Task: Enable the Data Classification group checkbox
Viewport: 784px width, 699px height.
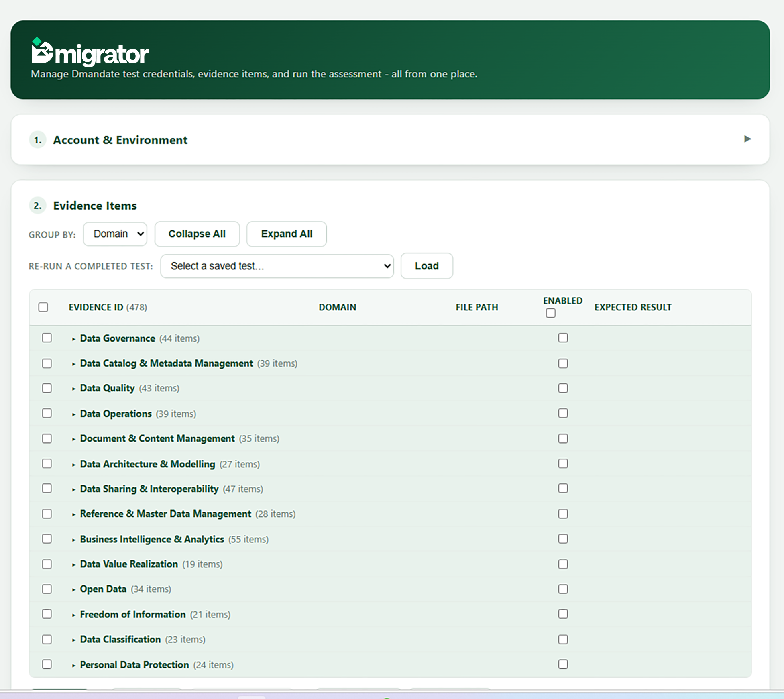Action: [563, 639]
